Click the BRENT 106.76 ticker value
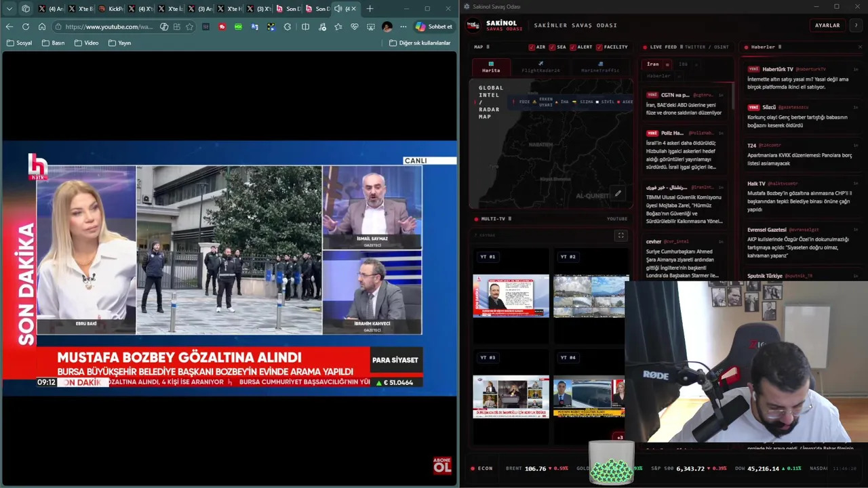The height and width of the screenshot is (488, 868). coord(535,468)
